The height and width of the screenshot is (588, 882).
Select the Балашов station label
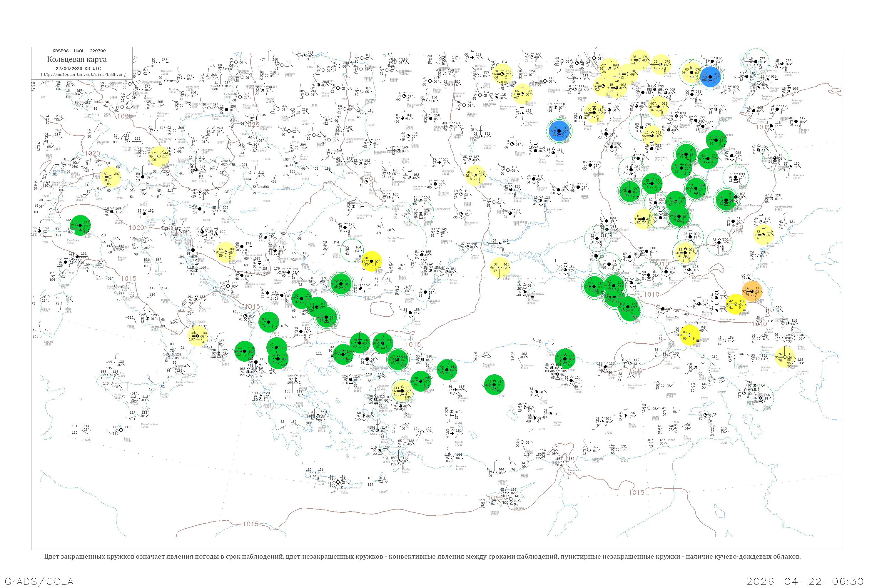677,139
